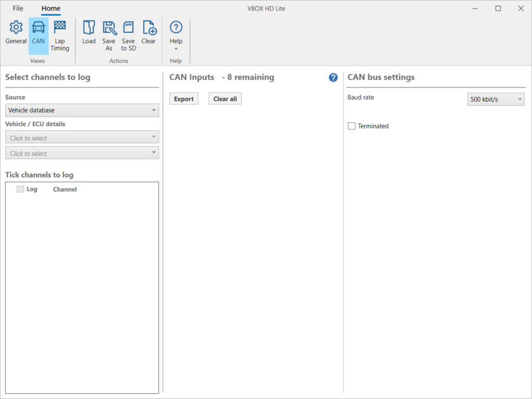Click the Save to SD icon

pyautogui.click(x=129, y=36)
